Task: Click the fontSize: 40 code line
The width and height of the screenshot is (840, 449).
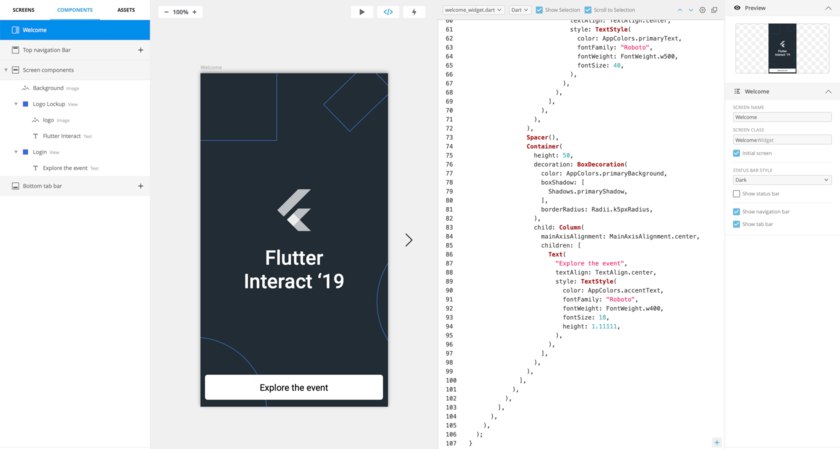Action: (601, 65)
